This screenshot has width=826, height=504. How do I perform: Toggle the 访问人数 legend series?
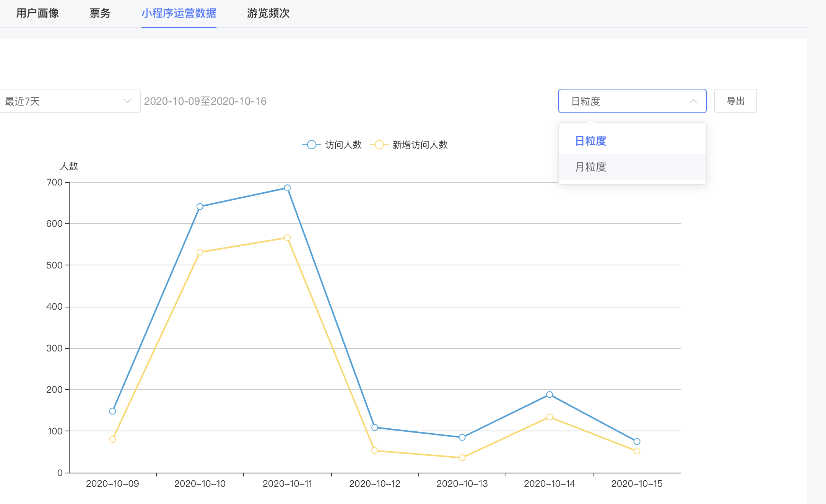point(343,145)
